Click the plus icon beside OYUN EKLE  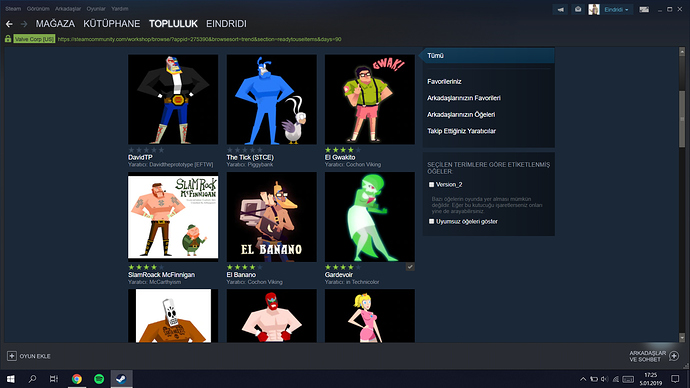(x=12, y=356)
